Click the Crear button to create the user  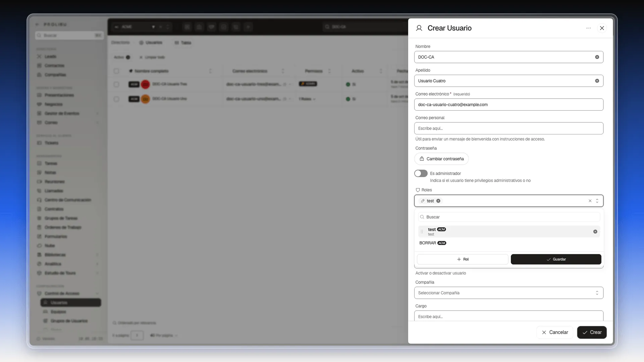tap(592, 333)
